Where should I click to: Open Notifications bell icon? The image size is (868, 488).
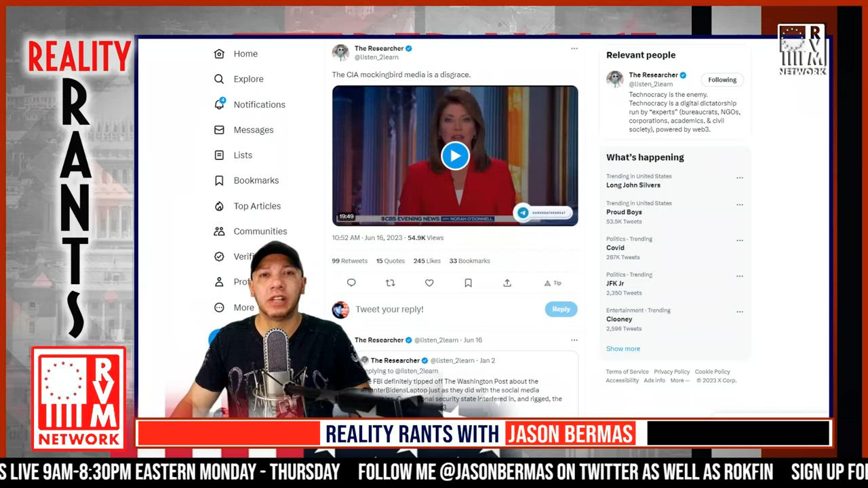pos(219,104)
